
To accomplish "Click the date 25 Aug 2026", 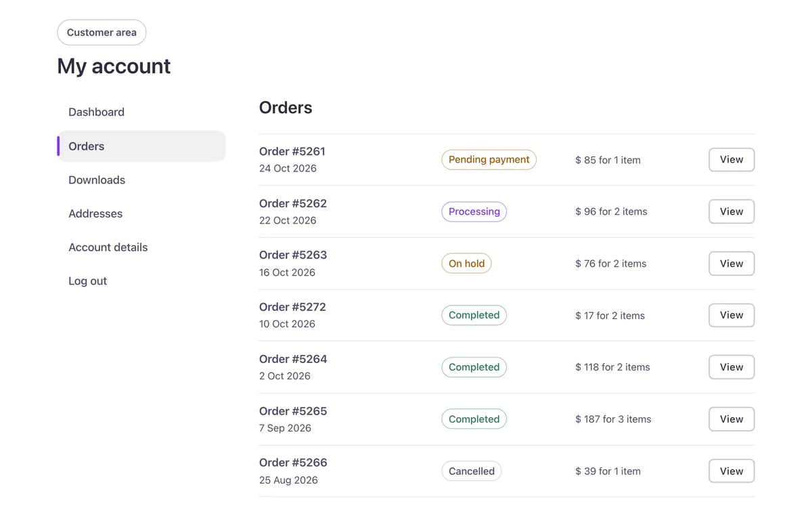I will click(289, 480).
